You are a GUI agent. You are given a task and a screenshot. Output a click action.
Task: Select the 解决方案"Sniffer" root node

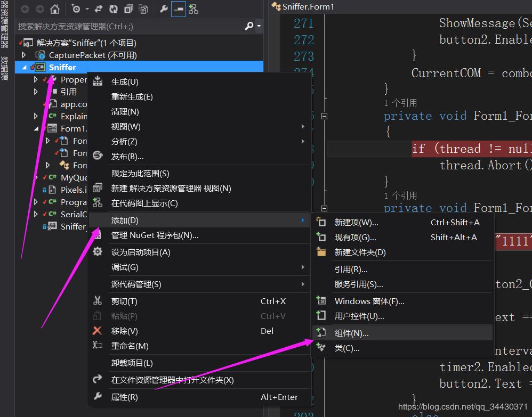[86, 43]
